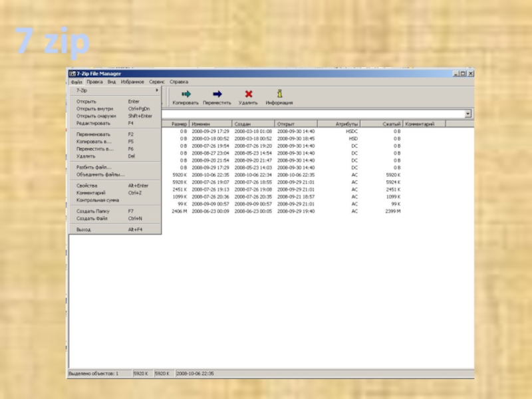Choose Удалить in the File menu
Viewport: 532px width, 399px height.
(115, 156)
